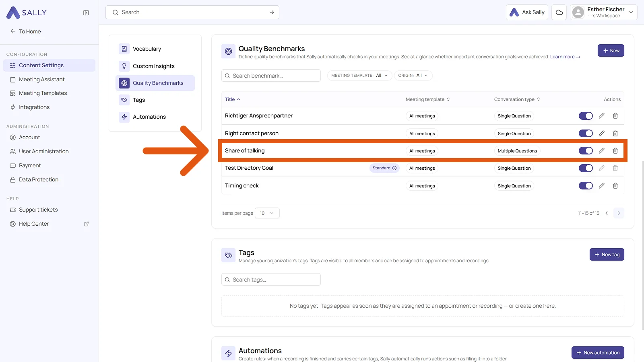
Task: Turn off Share of talking toggle
Action: (x=586, y=151)
